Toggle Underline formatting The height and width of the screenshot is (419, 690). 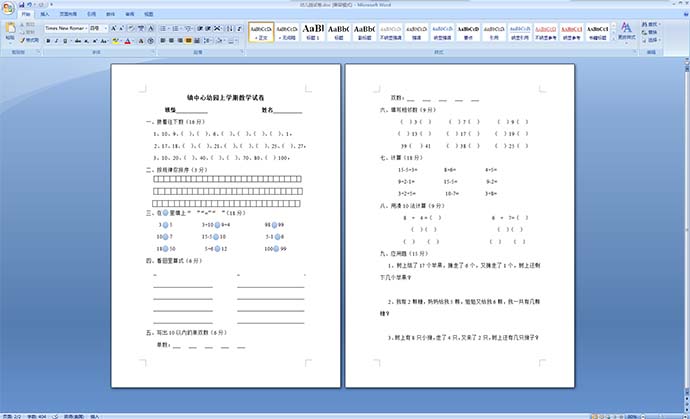tap(65, 41)
